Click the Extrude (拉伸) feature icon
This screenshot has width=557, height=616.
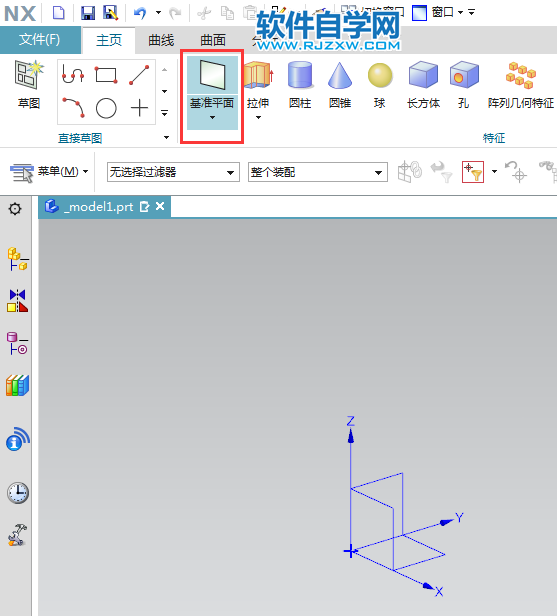coord(258,75)
